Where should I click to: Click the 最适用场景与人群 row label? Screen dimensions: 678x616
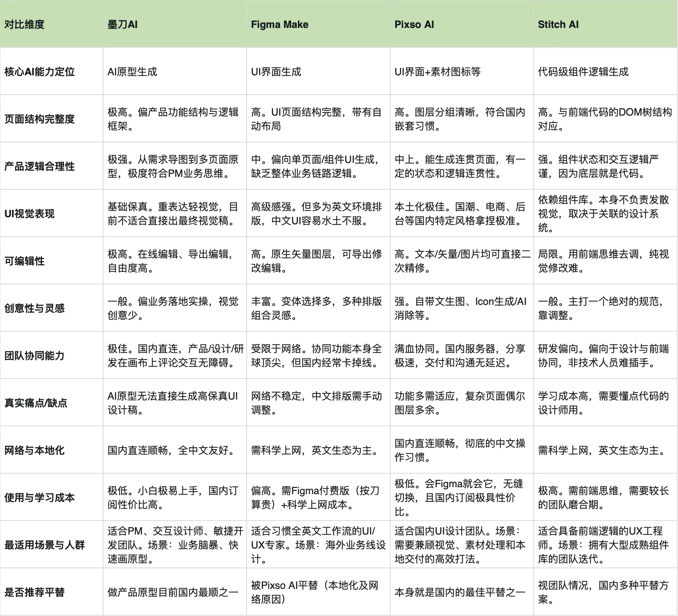tap(52, 545)
